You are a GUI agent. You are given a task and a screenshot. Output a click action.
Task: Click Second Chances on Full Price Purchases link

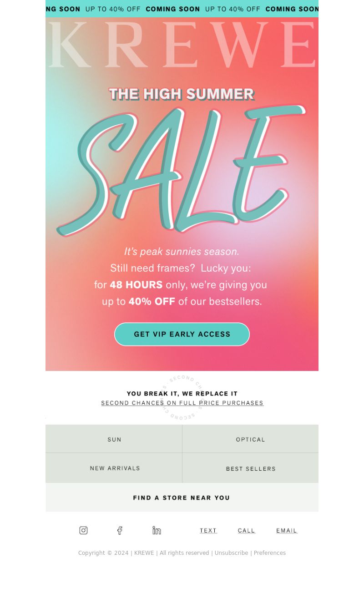pos(182,403)
